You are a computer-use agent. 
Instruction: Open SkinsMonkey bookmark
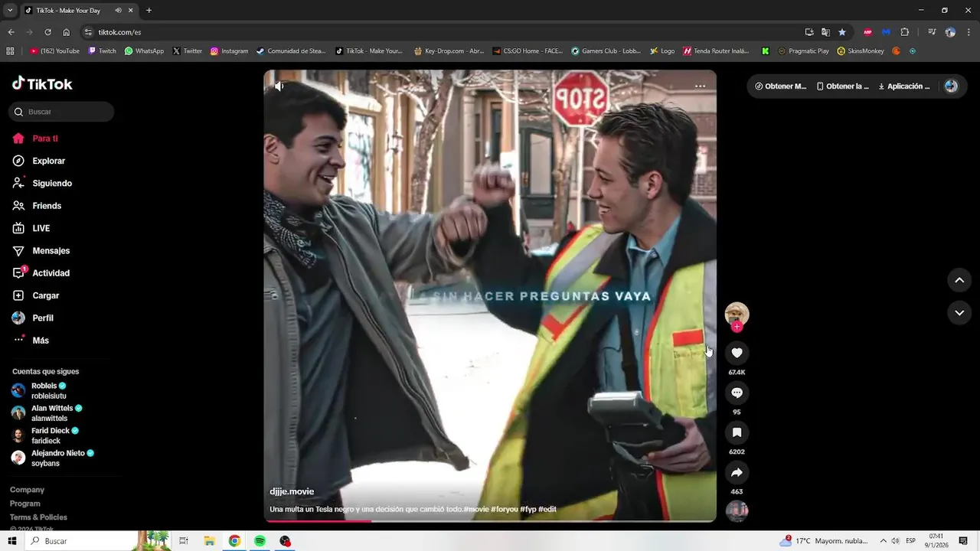[x=861, y=51]
